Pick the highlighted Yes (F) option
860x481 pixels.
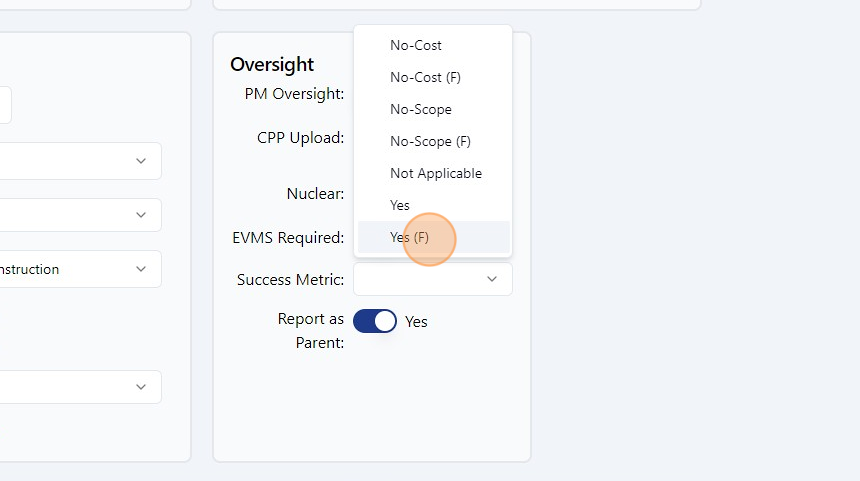point(410,237)
